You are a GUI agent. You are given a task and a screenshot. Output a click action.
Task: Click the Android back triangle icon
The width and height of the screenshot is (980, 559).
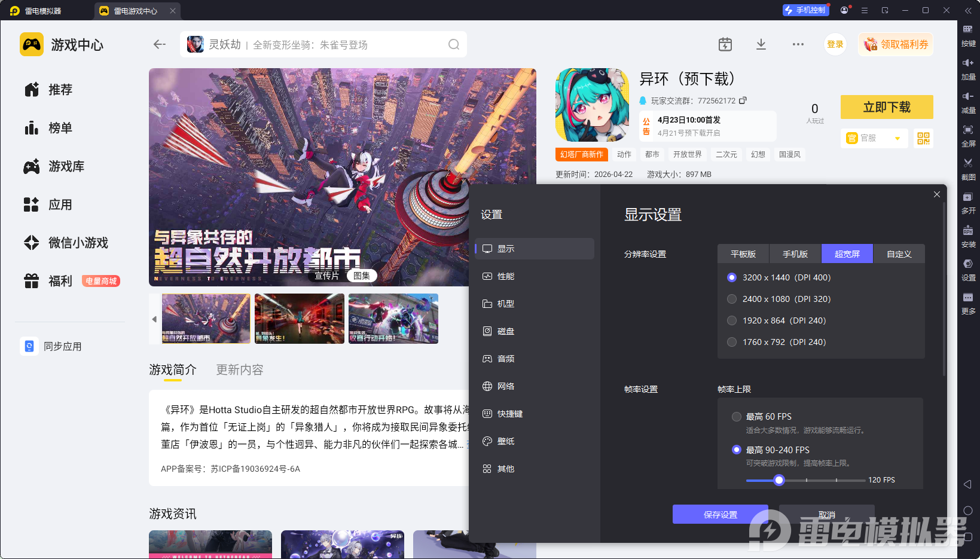click(968, 484)
